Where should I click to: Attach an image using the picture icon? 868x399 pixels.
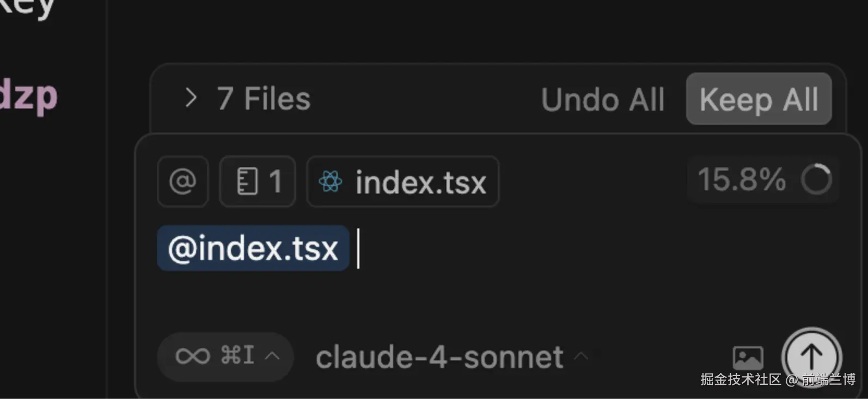(x=748, y=358)
